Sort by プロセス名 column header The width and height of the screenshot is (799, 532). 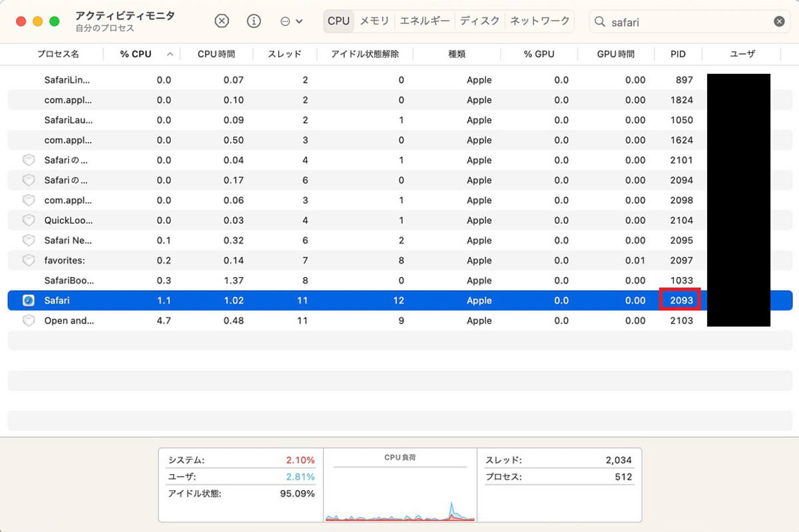57,54
